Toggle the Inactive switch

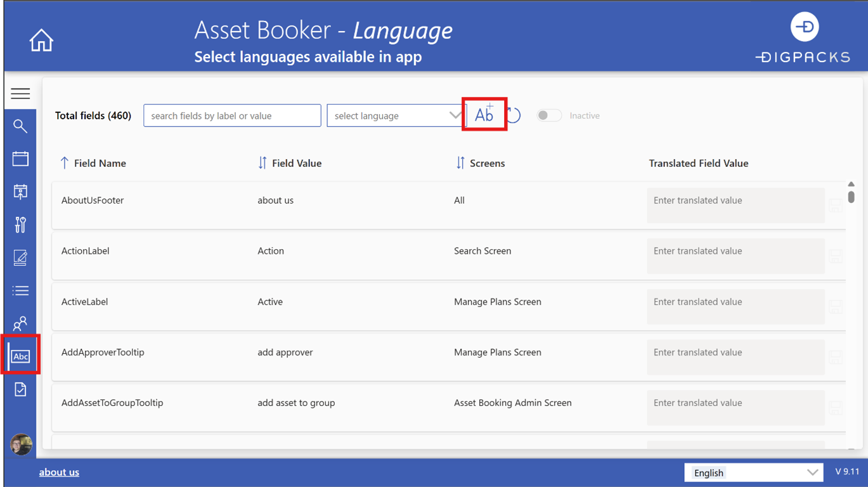pos(548,115)
